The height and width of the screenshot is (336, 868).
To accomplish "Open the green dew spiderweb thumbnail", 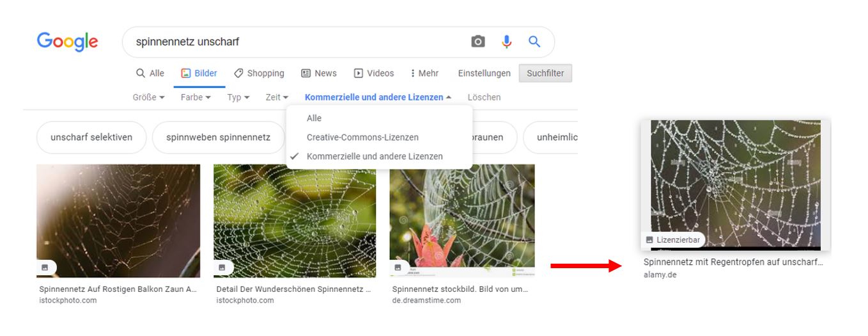I will click(295, 221).
